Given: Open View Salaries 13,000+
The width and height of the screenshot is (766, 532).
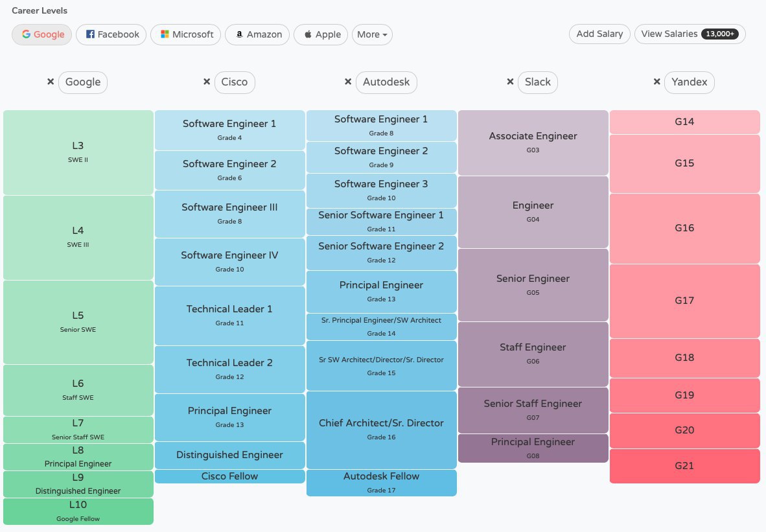Looking at the screenshot, I should 690,34.
